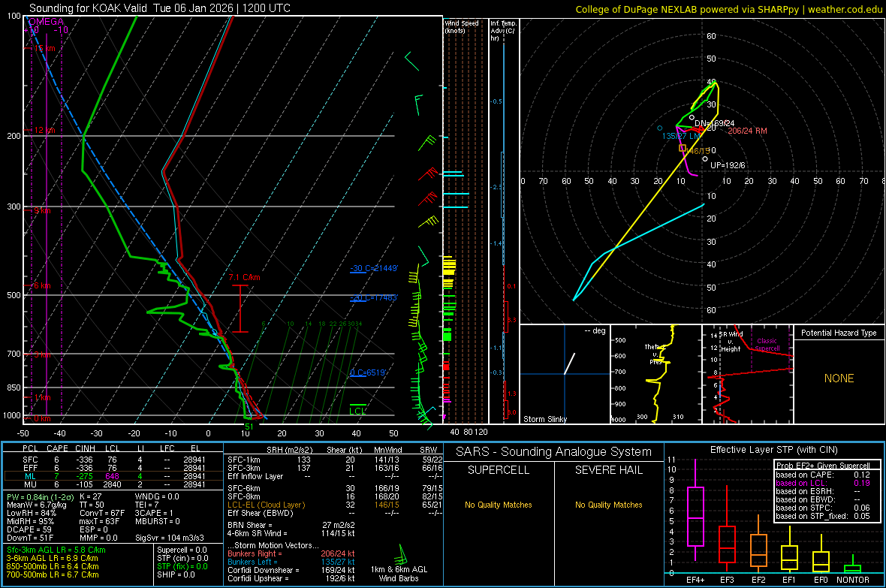This screenshot has width=886, height=588.
Task: Click the 'Inf. Temp. Adv.' panel header
Action: (x=503, y=31)
